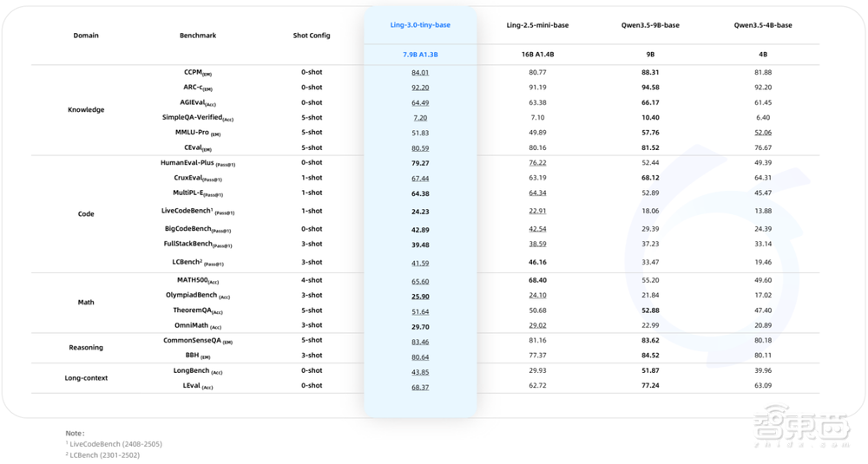Click the Domain column header

pos(86,36)
